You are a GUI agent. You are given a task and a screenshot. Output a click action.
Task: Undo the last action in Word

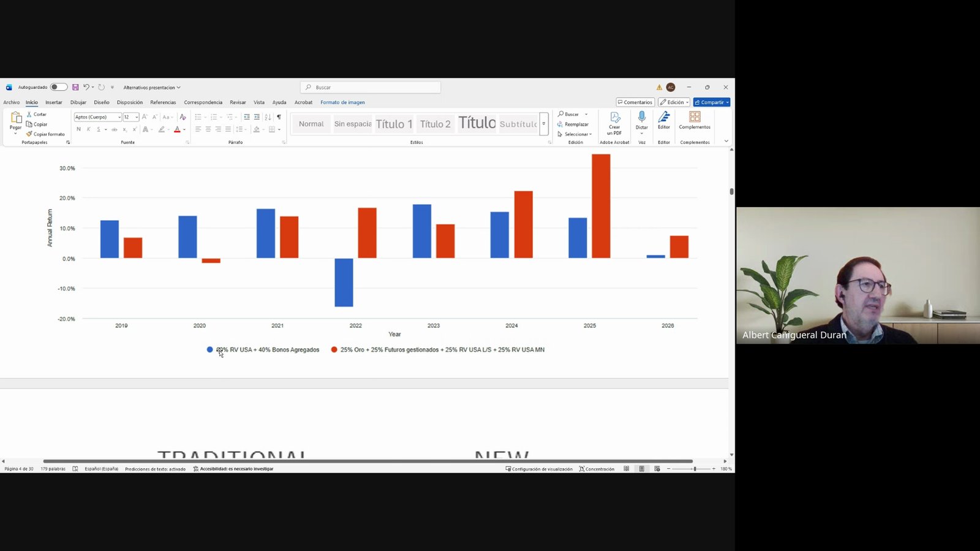[x=86, y=87]
